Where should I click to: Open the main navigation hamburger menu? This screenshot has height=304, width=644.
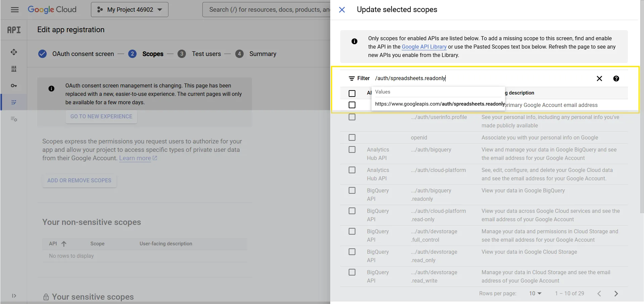coord(14,10)
